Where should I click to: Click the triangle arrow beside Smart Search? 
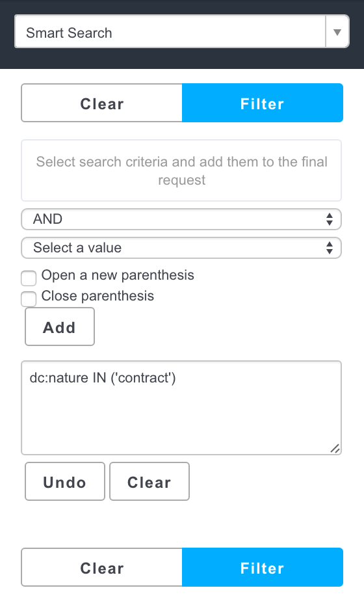pyautogui.click(x=337, y=32)
